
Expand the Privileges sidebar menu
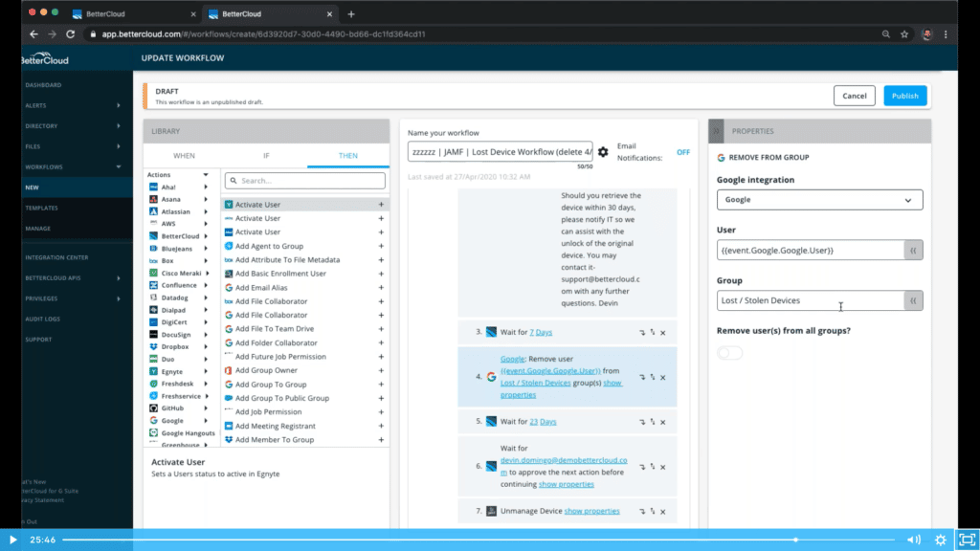(118, 298)
